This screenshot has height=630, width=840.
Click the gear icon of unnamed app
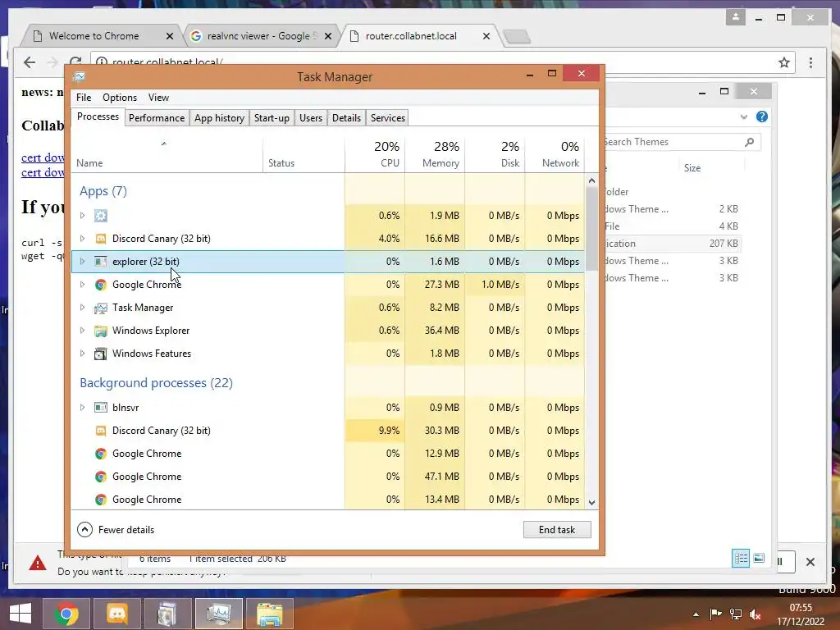point(101,216)
